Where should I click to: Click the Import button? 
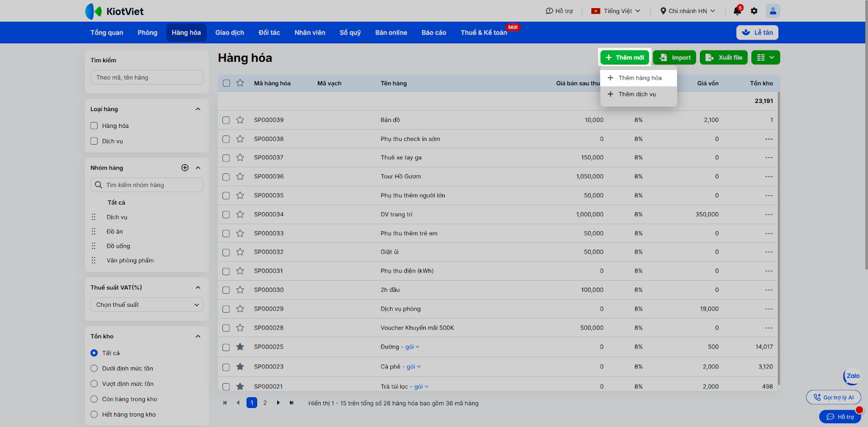pyautogui.click(x=674, y=57)
